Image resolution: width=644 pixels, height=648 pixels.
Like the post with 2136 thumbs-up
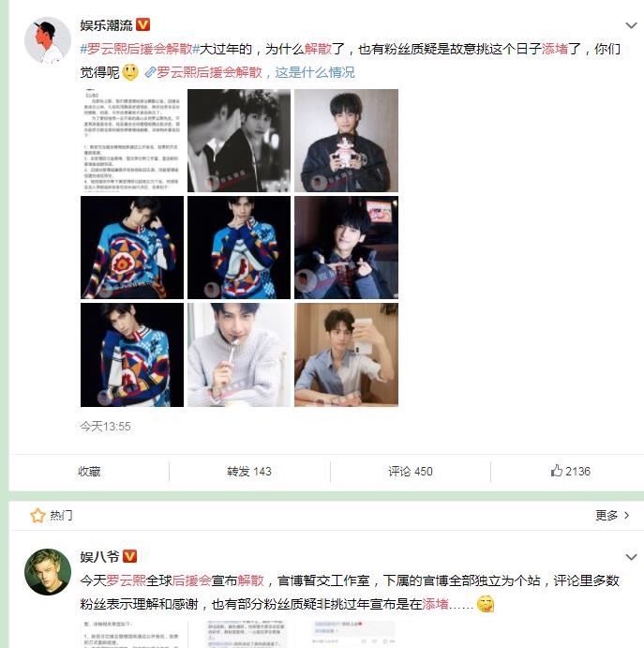click(x=570, y=471)
